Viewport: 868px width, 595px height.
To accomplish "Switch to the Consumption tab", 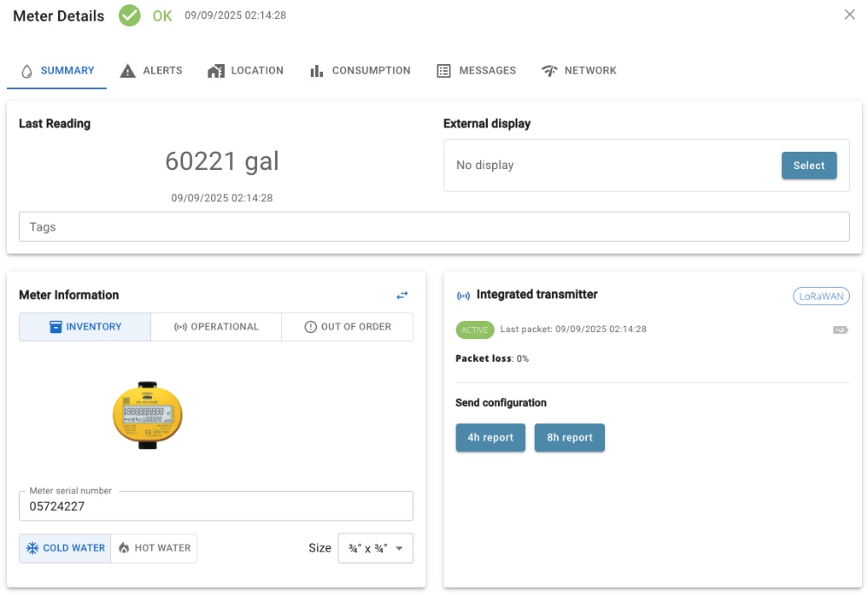I will click(359, 71).
